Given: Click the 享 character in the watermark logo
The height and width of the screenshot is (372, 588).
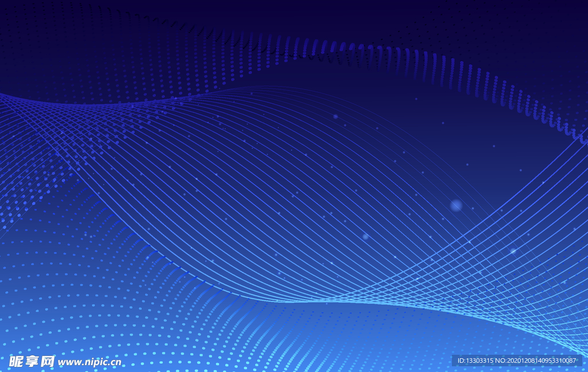Looking at the screenshot, I should pos(32,361).
